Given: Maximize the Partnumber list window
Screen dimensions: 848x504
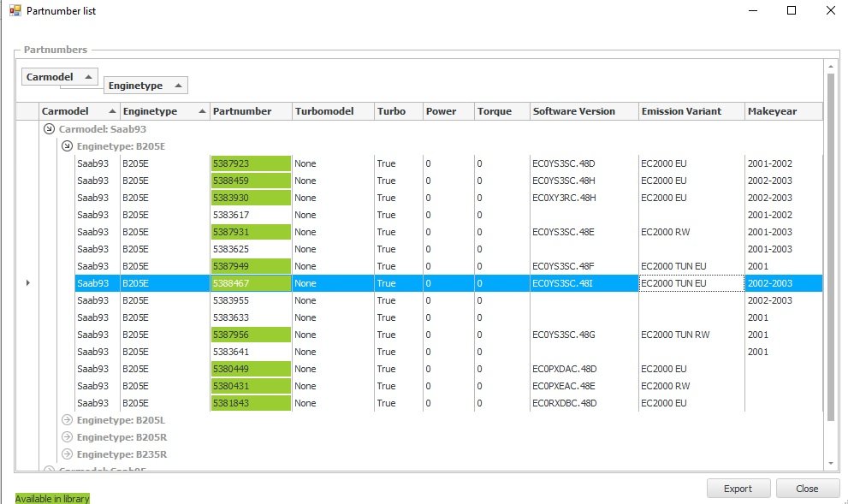Looking at the screenshot, I should (x=792, y=10).
